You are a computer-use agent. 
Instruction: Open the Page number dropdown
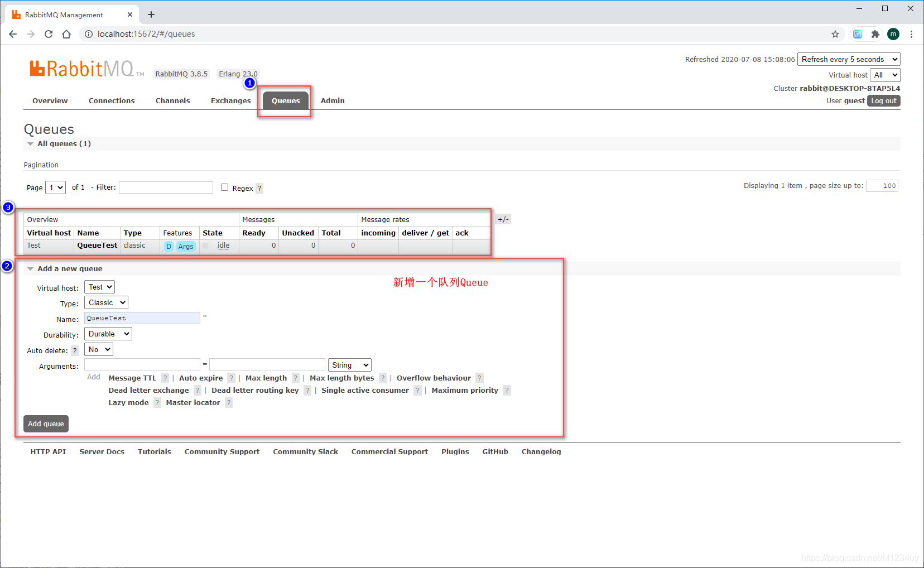[55, 187]
